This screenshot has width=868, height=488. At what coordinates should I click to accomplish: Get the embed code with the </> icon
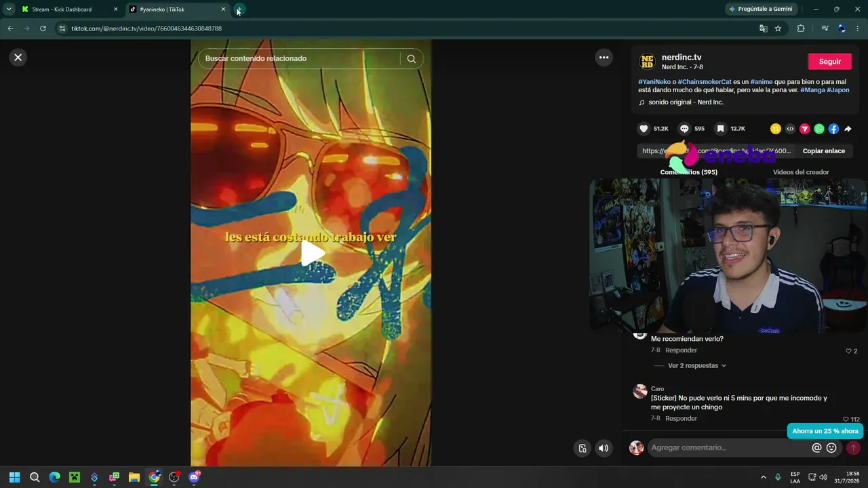click(790, 129)
